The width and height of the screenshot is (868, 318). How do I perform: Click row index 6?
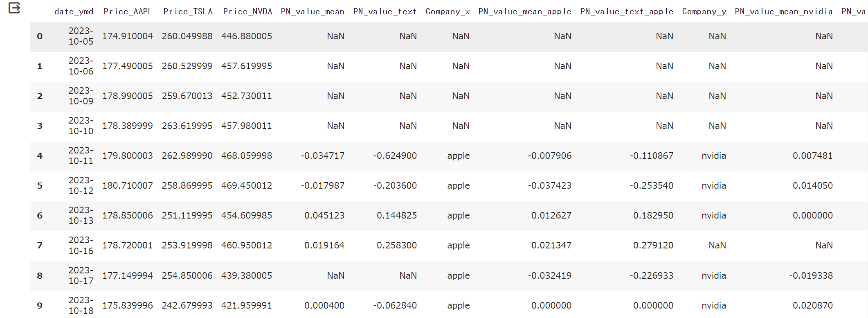tap(40, 216)
